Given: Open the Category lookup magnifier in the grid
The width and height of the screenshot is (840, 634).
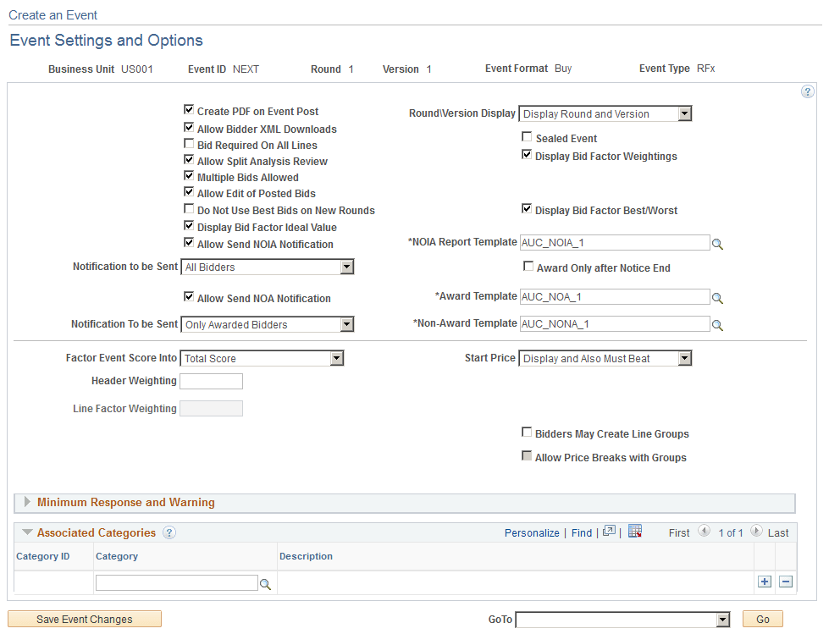Looking at the screenshot, I should pos(266,582).
